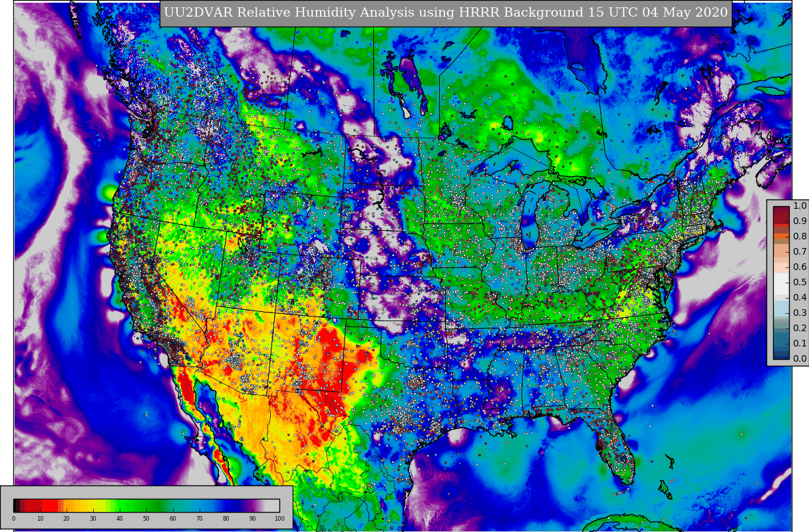The width and height of the screenshot is (809, 532).
Task: Click the '0' tick label on humidity colorbar
Action: pyautogui.click(x=13, y=519)
